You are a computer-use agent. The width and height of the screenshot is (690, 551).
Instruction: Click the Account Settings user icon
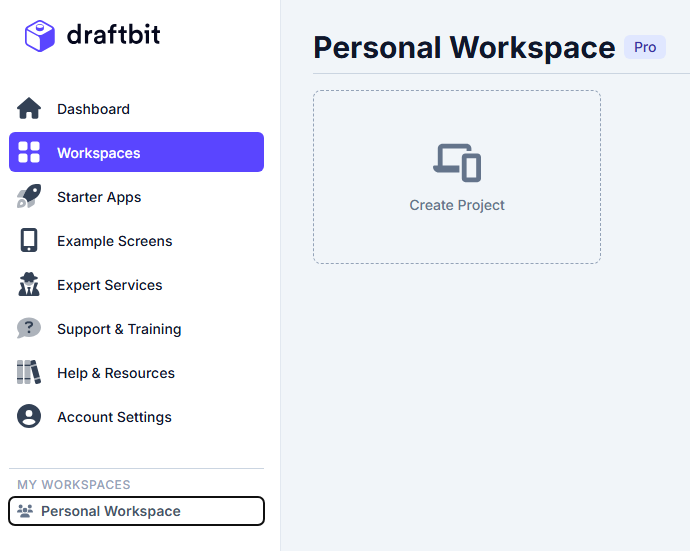tap(29, 416)
